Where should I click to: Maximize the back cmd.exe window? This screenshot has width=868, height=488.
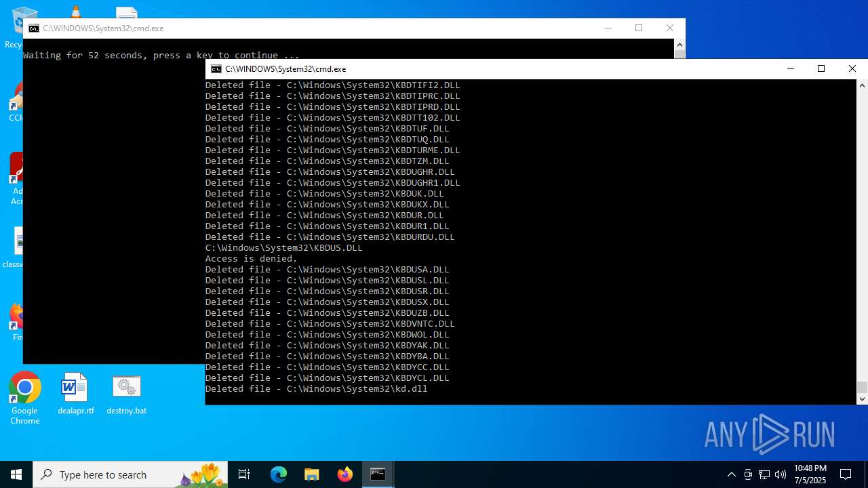tap(639, 28)
